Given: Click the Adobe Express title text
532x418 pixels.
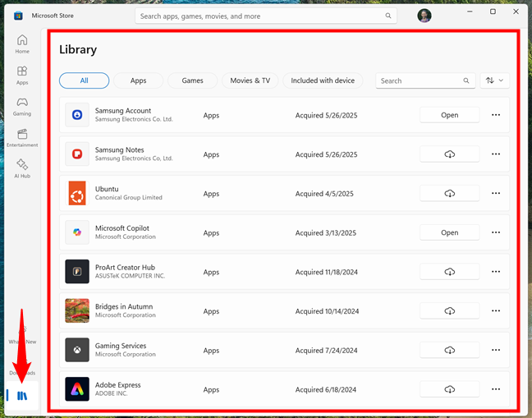Looking at the screenshot, I should pyautogui.click(x=117, y=385).
